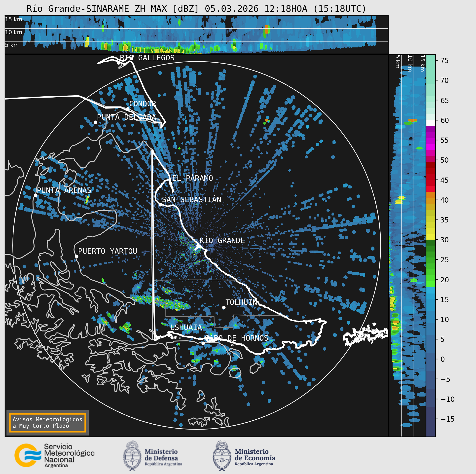The width and height of the screenshot is (476, 474).
Task: Open Avisos Meteorológicos a Muy Corto Plazo
Action: pyautogui.click(x=47, y=423)
